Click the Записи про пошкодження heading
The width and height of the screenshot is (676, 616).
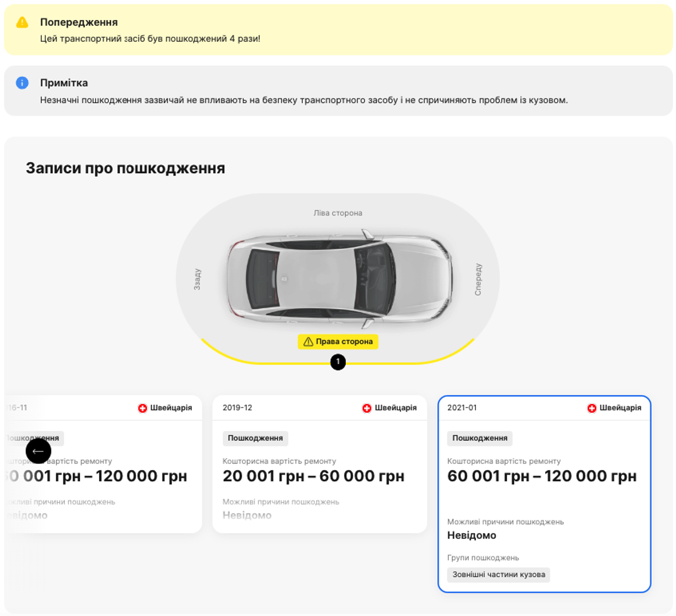pyautogui.click(x=125, y=168)
